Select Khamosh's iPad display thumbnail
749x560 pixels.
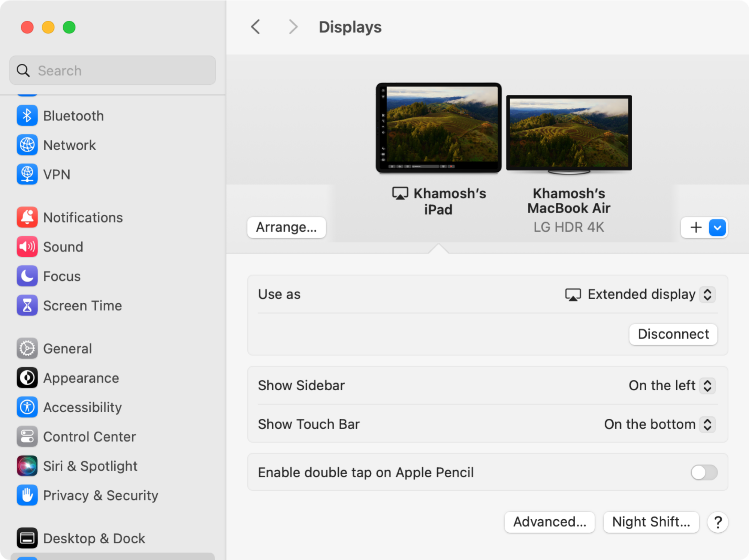(x=439, y=128)
